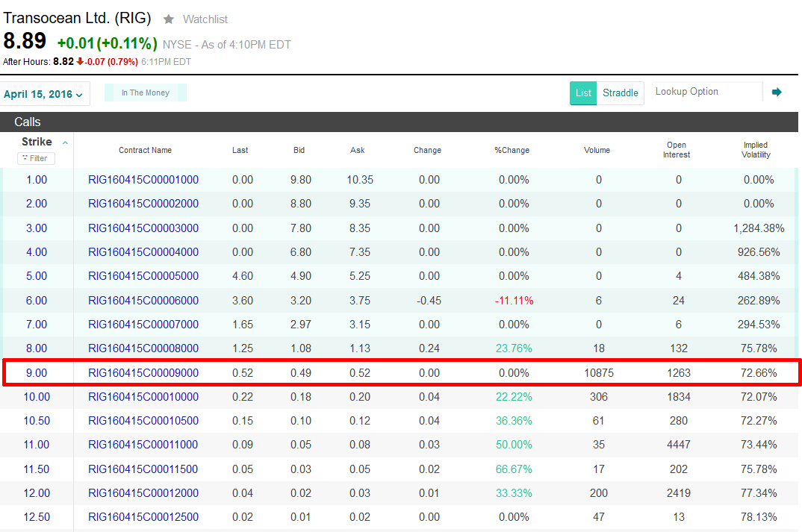
Task: Select the -11.11% change cell
Action: pos(514,301)
